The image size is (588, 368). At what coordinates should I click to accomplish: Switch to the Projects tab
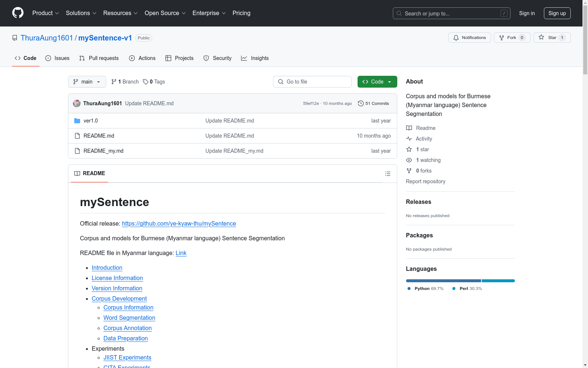click(x=179, y=58)
